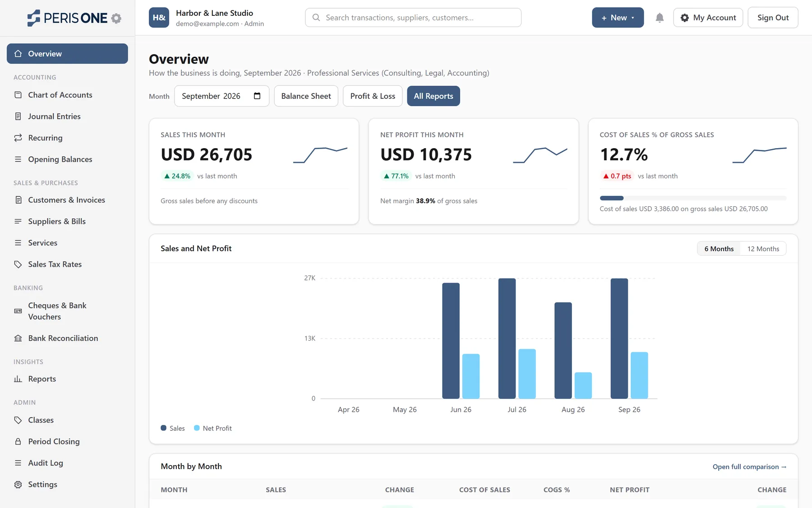The height and width of the screenshot is (508, 812).
Task: Click the USD 26,705 sales figure
Action: click(x=207, y=154)
